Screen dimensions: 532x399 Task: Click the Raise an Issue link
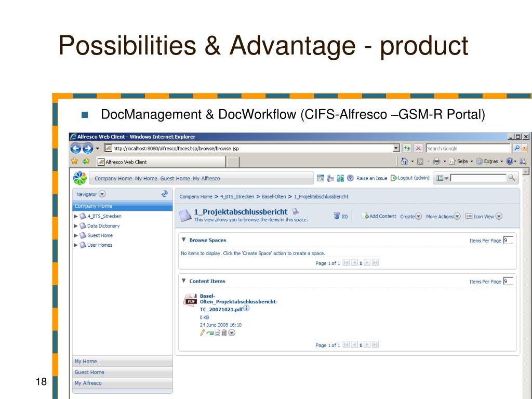[x=371, y=178]
